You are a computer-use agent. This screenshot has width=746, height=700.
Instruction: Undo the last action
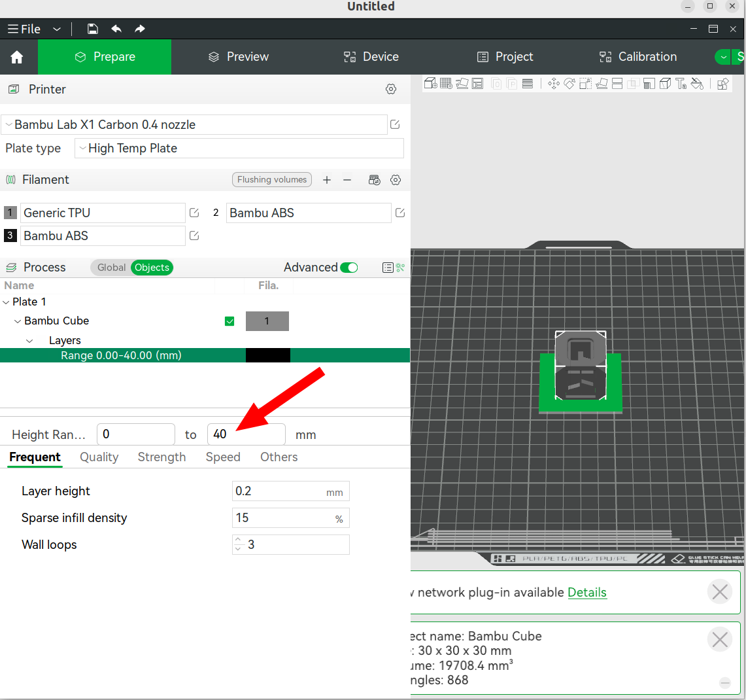coord(116,29)
